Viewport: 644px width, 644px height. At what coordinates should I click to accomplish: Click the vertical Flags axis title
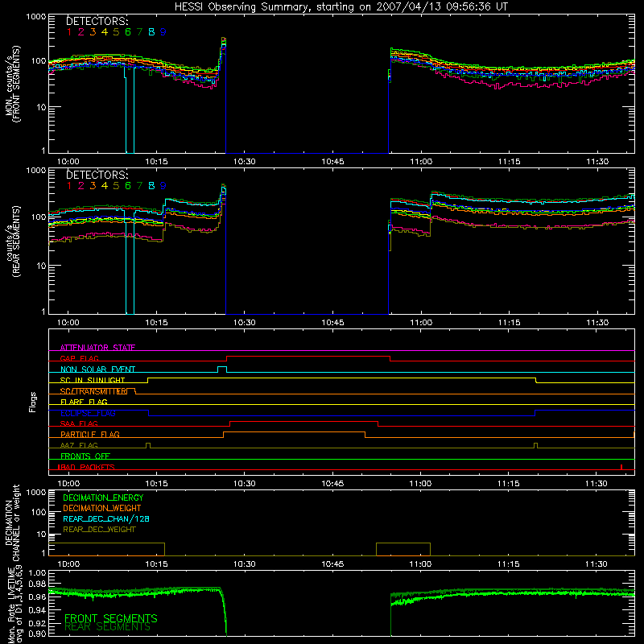pyautogui.click(x=33, y=402)
